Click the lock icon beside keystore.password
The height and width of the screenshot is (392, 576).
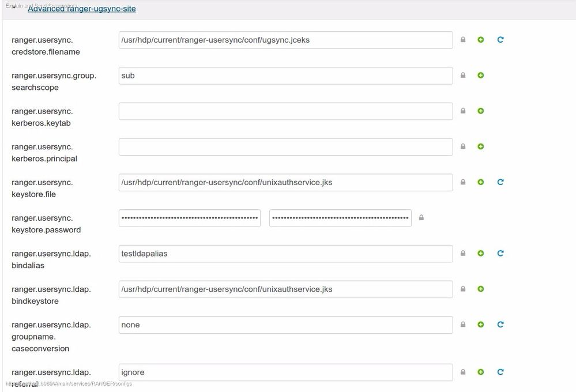(x=421, y=218)
